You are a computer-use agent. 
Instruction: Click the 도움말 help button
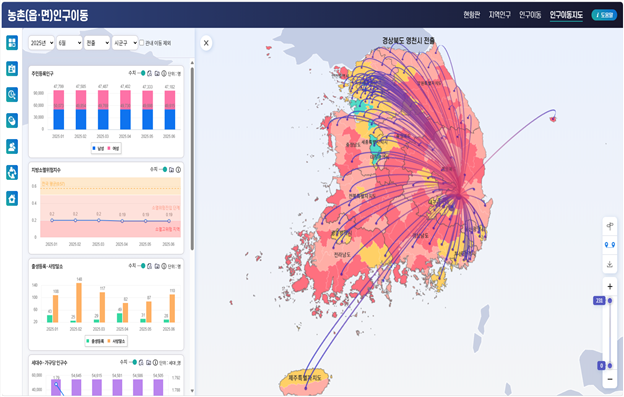pyautogui.click(x=604, y=15)
